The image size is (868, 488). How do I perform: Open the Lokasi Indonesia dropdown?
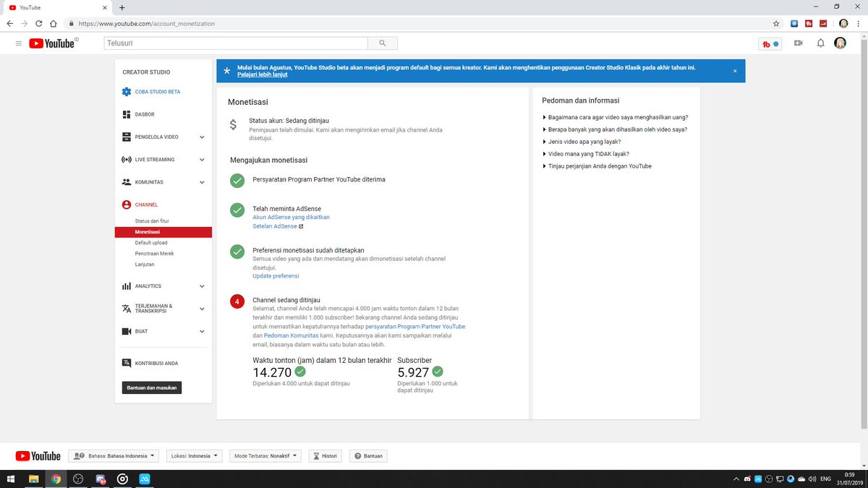195,456
